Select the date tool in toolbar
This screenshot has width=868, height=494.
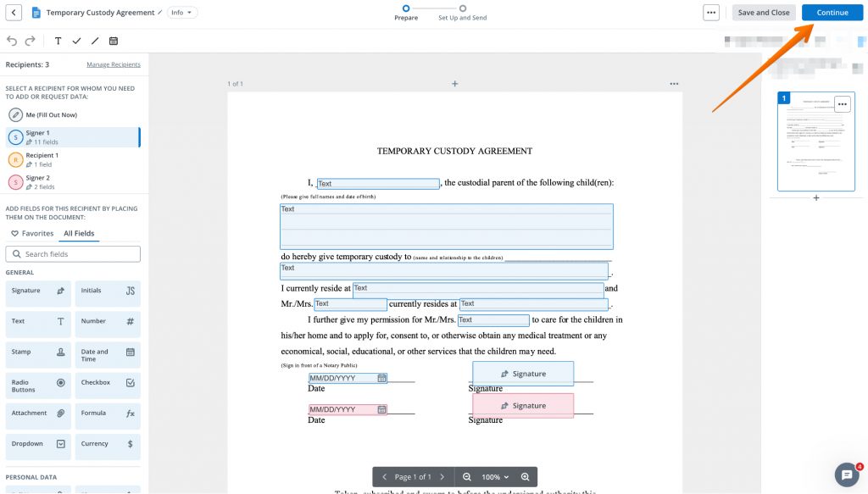coord(114,41)
